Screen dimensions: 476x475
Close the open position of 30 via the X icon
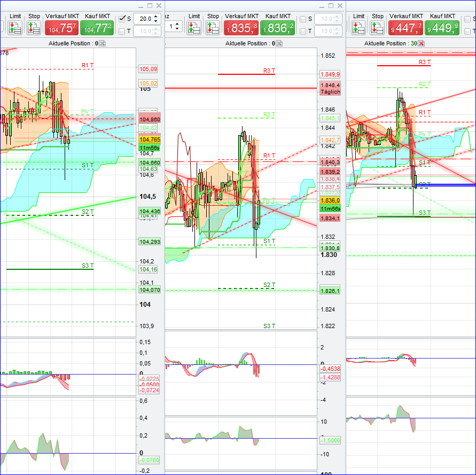(421, 44)
